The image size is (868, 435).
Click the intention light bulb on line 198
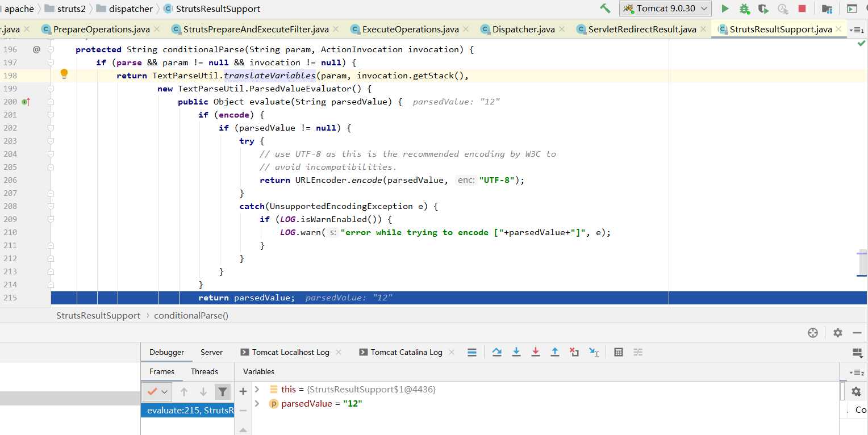click(64, 74)
